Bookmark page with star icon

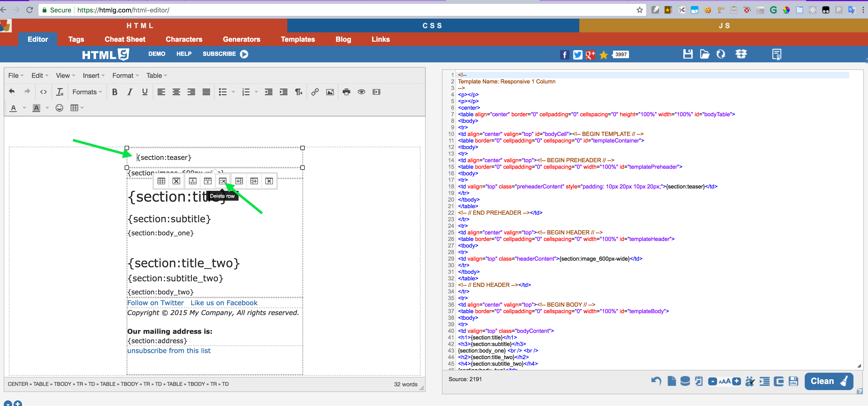(640, 10)
